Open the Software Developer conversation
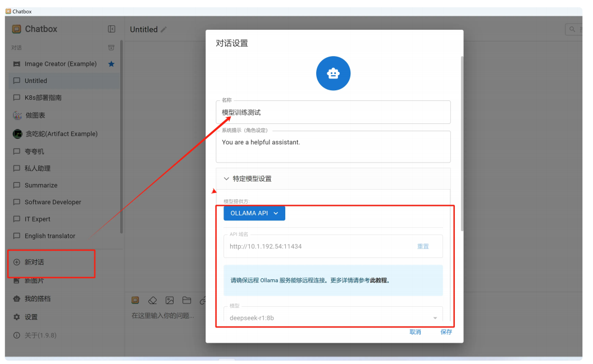This screenshot has height=364, width=593. pyautogui.click(x=64, y=202)
